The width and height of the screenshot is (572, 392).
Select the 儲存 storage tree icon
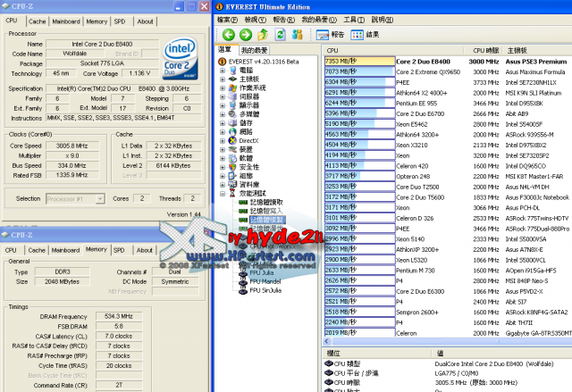coord(232,123)
